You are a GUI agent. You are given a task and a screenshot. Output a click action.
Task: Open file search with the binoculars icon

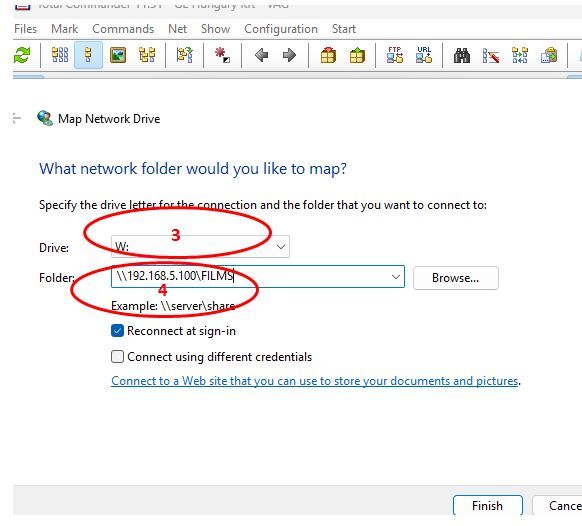click(462, 56)
